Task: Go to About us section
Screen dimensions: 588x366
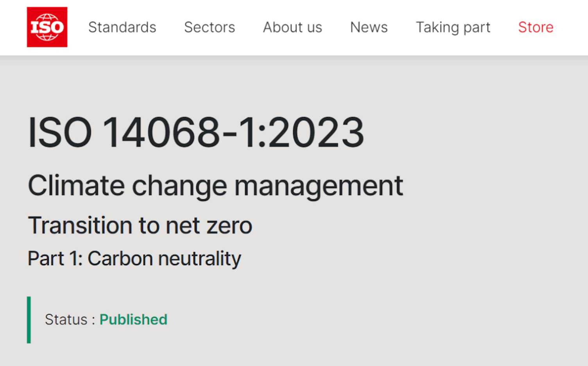Action: (292, 27)
